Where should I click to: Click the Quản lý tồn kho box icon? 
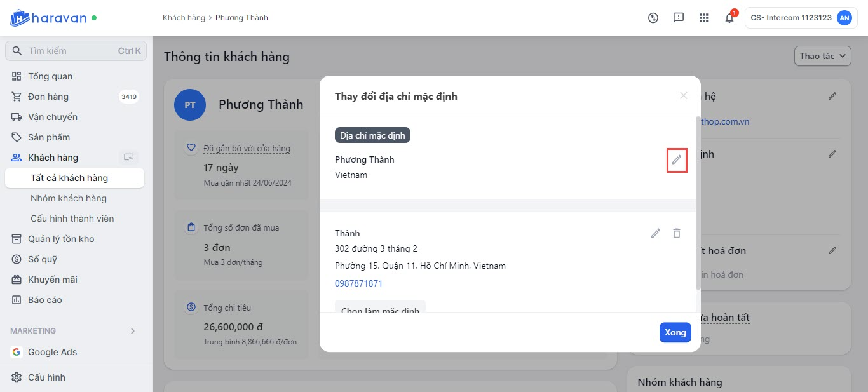tap(17, 239)
